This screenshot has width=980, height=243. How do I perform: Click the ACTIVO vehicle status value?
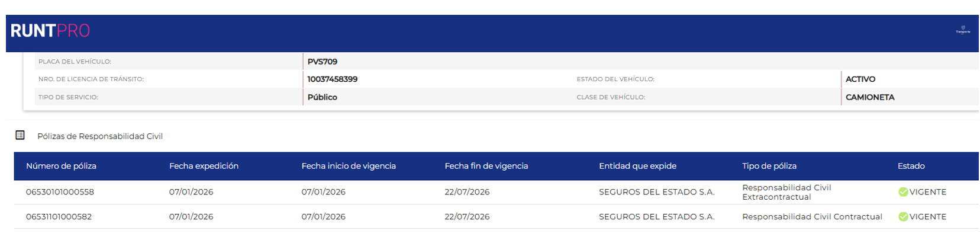coord(860,79)
